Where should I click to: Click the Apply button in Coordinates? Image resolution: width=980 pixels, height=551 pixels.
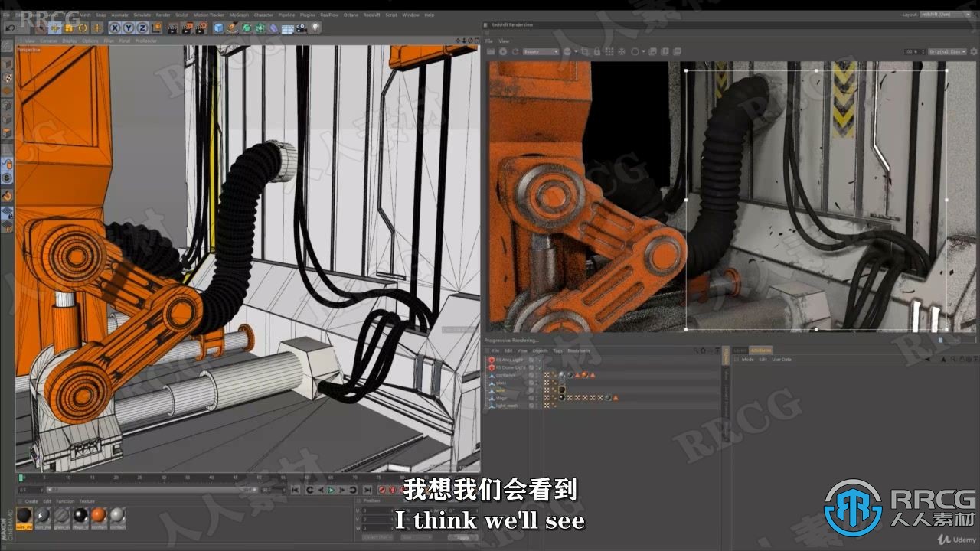(x=463, y=537)
